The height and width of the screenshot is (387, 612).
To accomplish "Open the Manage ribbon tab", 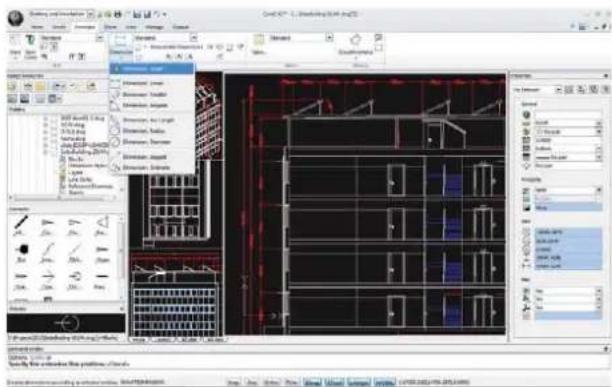I will (154, 27).
